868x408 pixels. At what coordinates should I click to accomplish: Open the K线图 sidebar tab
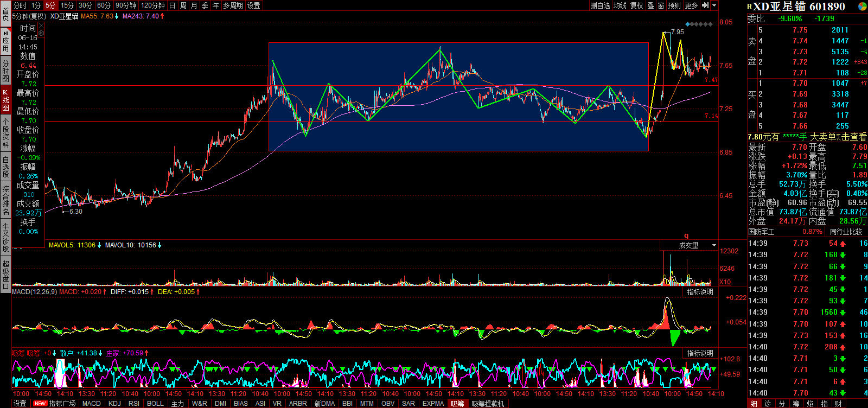(5, 99)
